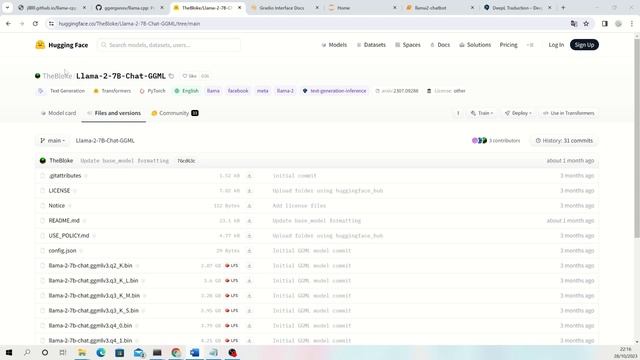Download llama-2-7b-chat.ggmlv3.q2_K.bin
This screenshot has width=640, height=360.
click(249, 266)
